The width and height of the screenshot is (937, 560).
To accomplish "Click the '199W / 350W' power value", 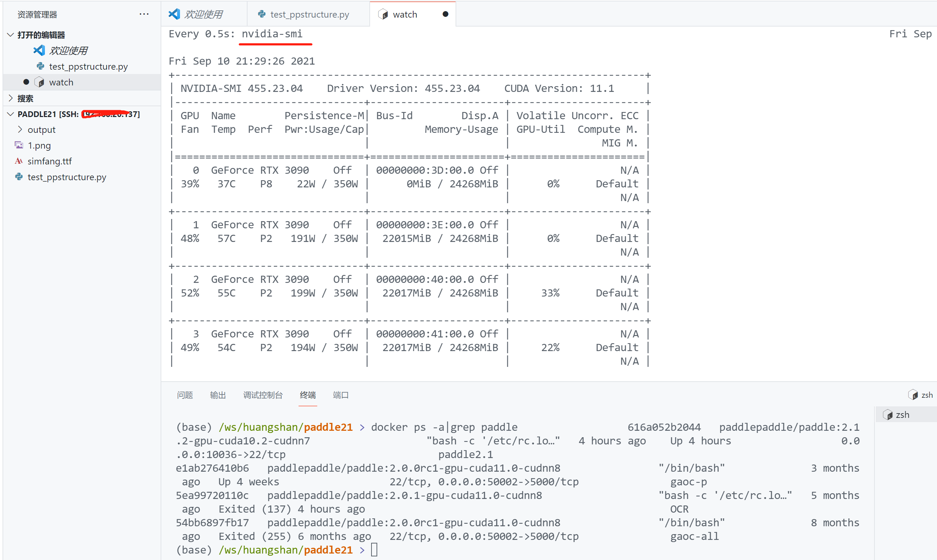I will pos(324,293).
